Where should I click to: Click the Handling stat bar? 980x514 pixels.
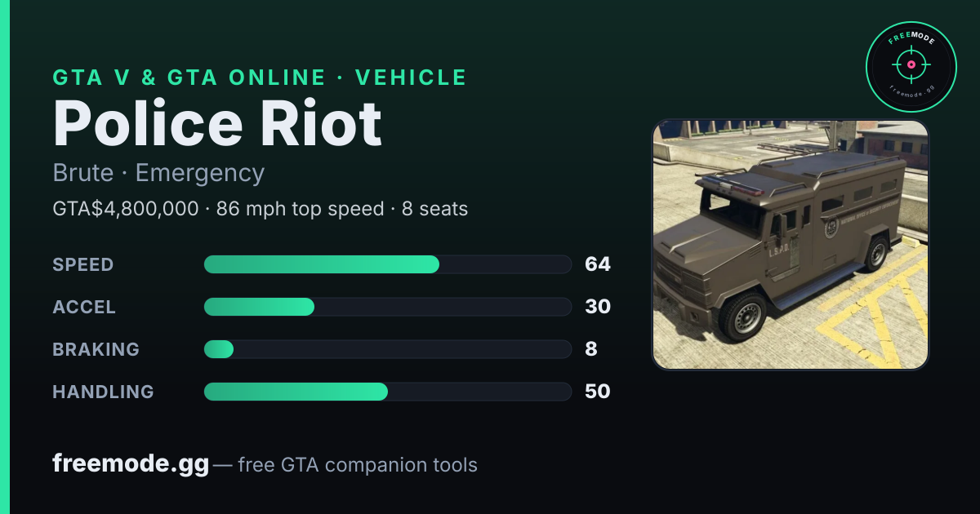coord(387,392)
